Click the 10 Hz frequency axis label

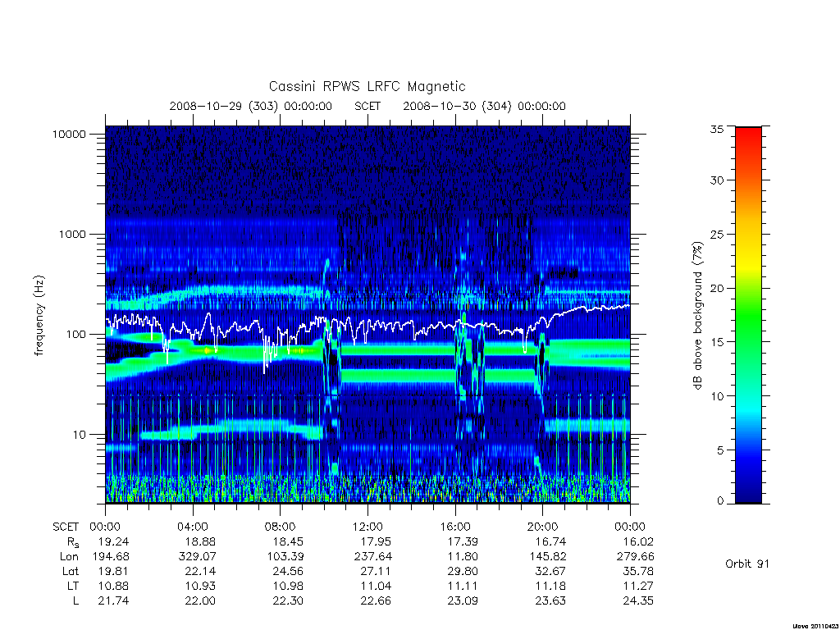80,435
